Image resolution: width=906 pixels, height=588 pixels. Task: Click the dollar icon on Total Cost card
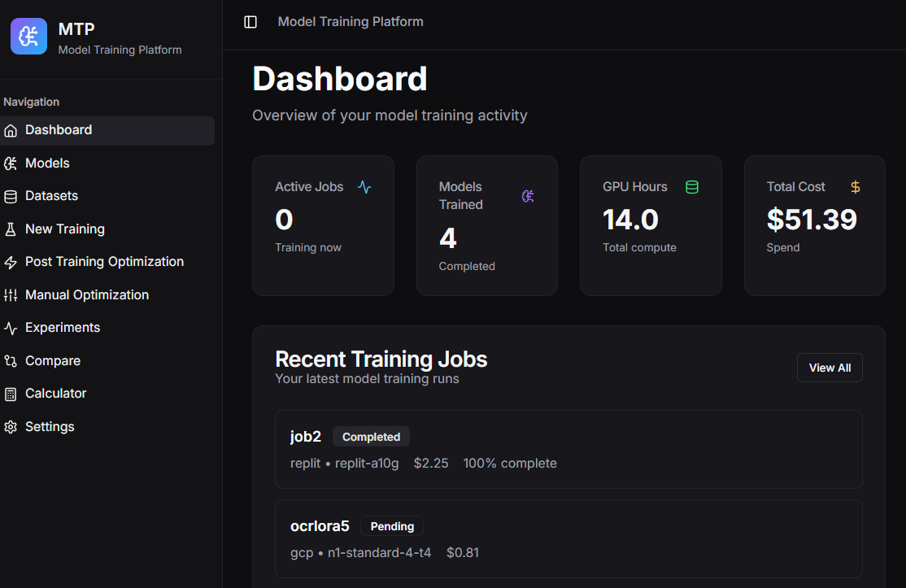pyautogui.click(x=856, y=186)
